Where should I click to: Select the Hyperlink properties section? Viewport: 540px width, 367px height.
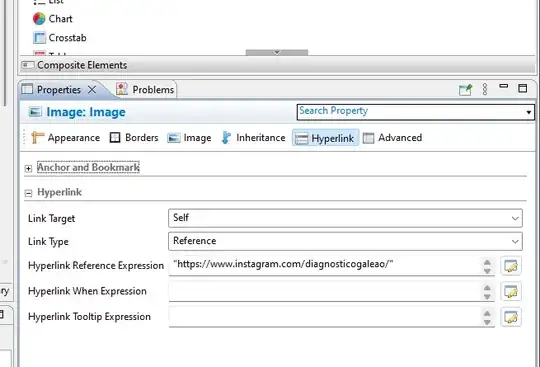coord(325,138)
